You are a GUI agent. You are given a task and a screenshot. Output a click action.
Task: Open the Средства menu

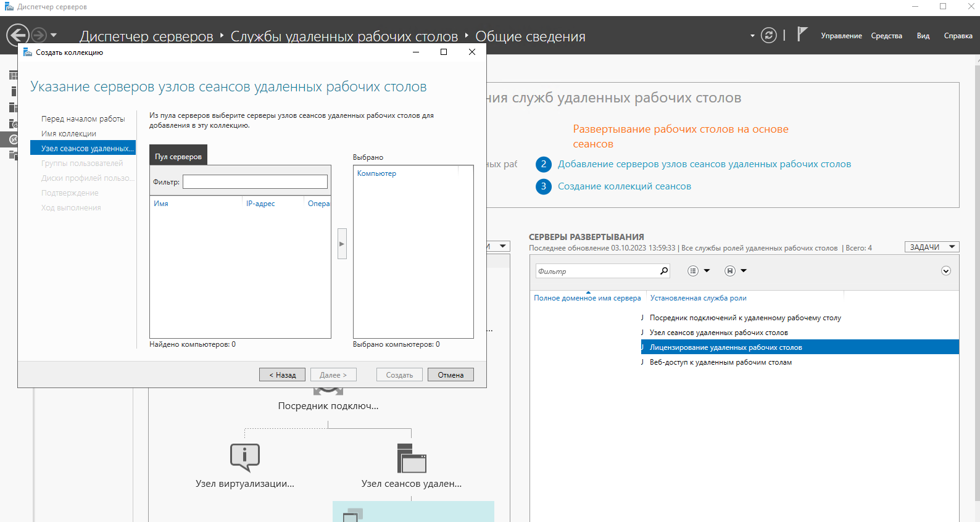[x=886, y=36]
